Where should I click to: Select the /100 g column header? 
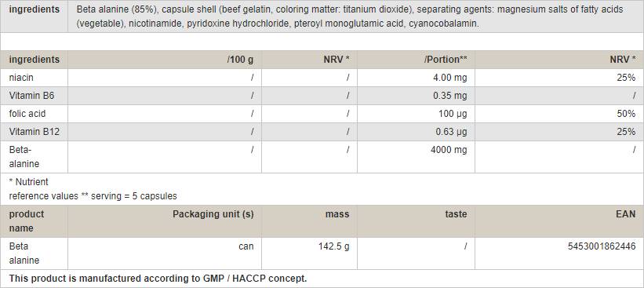point(240,60)
